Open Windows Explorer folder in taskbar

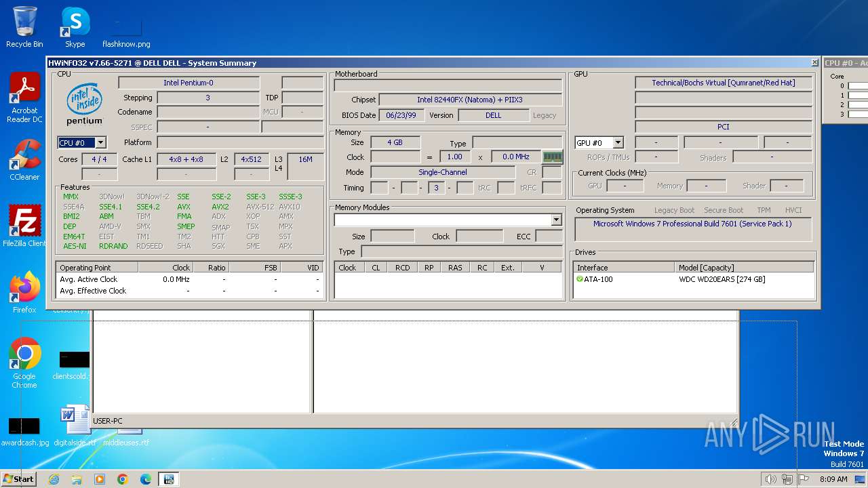point(77,479)
